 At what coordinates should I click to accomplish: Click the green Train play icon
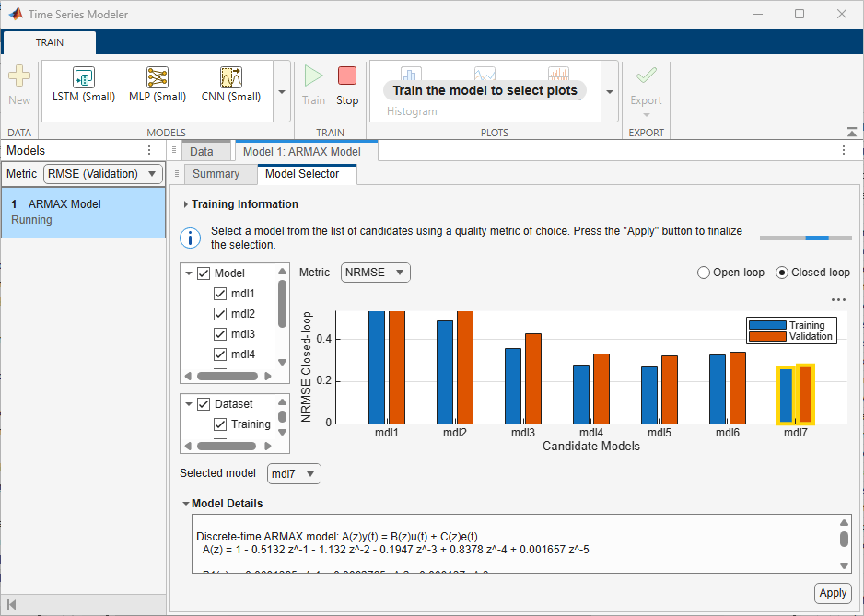tap(313, 76)
